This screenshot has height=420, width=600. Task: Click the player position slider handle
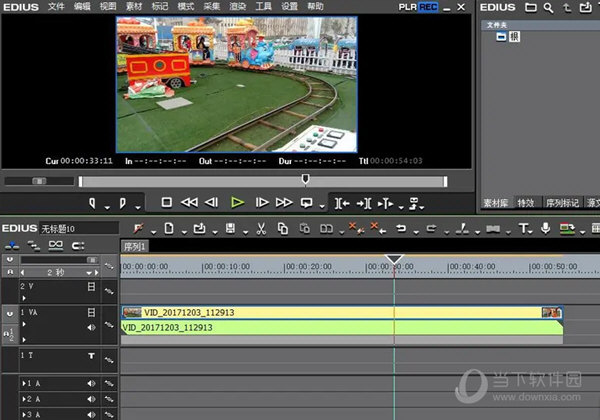[x=305, y=179]
